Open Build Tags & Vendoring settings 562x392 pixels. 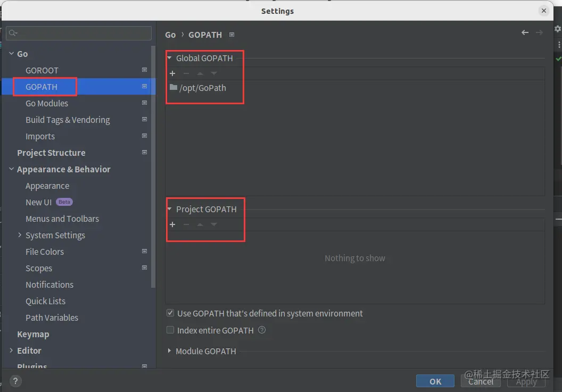pos(68,120)
